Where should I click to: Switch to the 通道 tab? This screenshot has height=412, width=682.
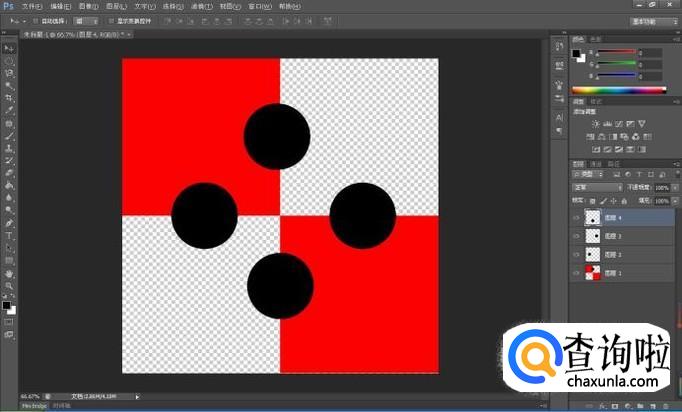pos(596,163)
